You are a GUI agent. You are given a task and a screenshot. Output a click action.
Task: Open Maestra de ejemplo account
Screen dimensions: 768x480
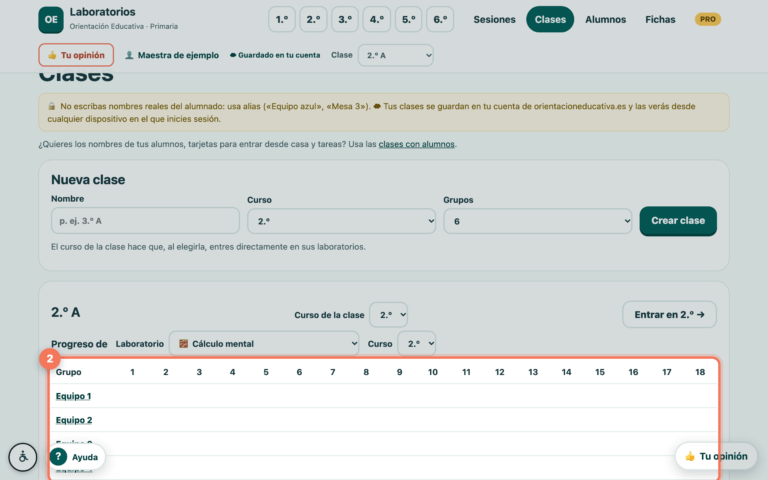click(172, 55)
